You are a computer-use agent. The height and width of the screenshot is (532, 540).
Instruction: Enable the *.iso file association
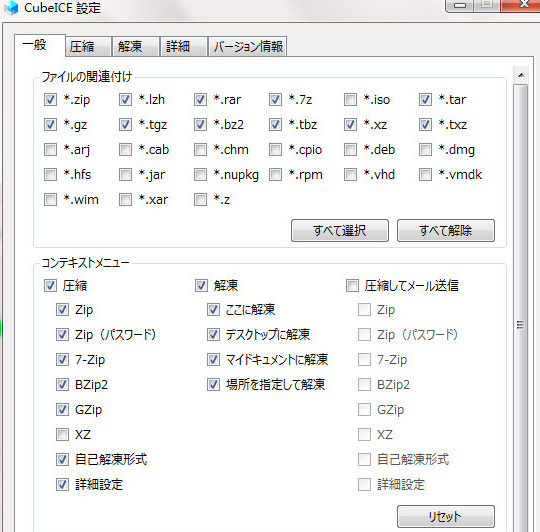[351, 100]
